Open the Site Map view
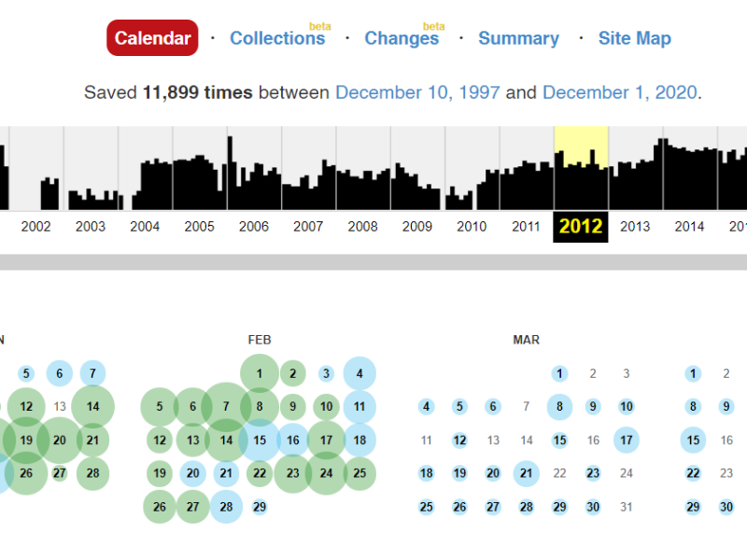747x560 pixels. pyautogui.click(x=634, y=38)
